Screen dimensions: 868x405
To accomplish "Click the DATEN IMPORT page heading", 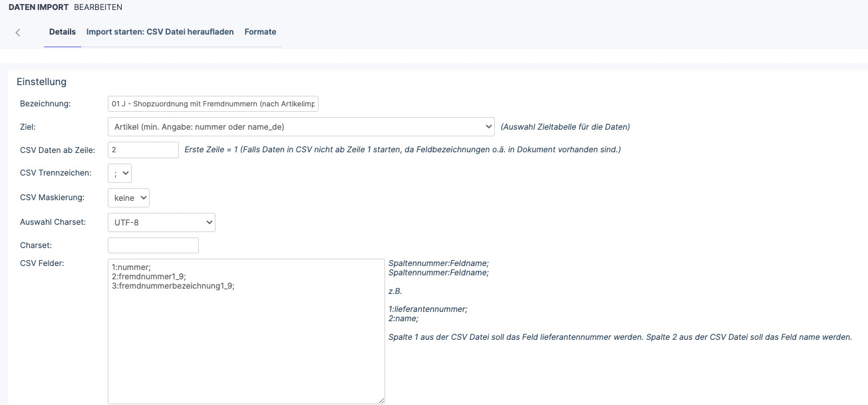I will [x=38, y=7].
